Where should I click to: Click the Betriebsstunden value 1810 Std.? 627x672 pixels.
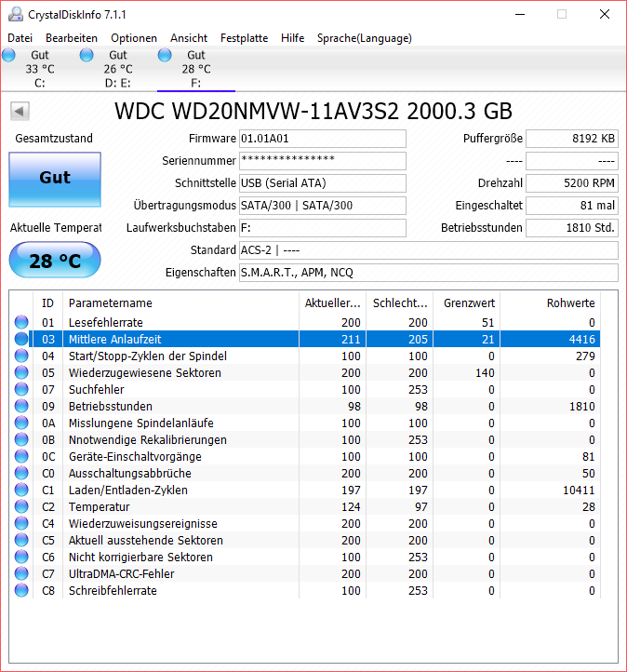pyautogui.click(x=572, y=228)
